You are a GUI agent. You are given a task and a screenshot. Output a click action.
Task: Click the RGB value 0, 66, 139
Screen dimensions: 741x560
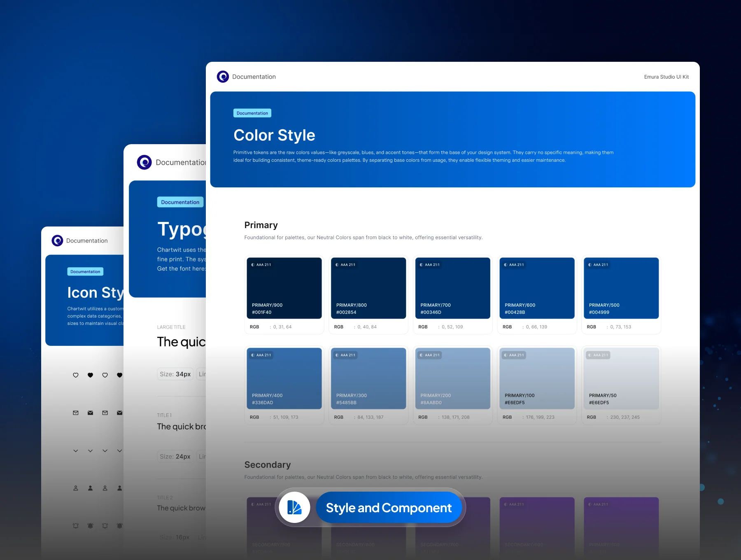537,327
